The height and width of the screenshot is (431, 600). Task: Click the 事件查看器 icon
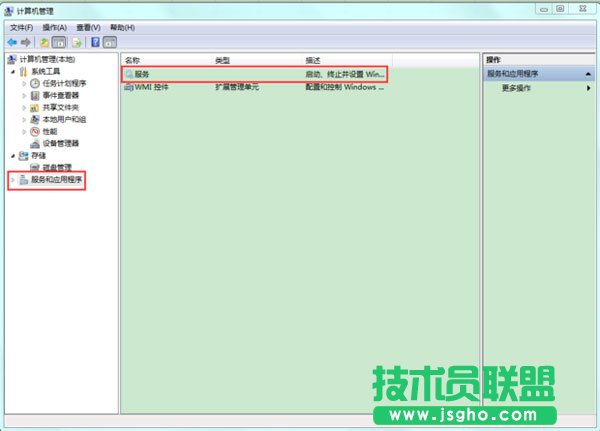coord(35,95)
